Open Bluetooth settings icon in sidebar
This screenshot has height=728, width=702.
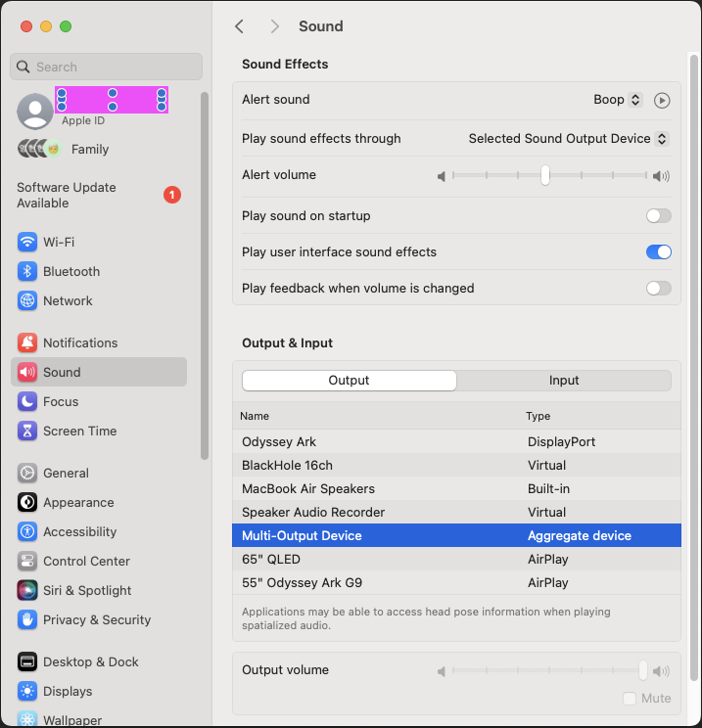tap(27, 271)
